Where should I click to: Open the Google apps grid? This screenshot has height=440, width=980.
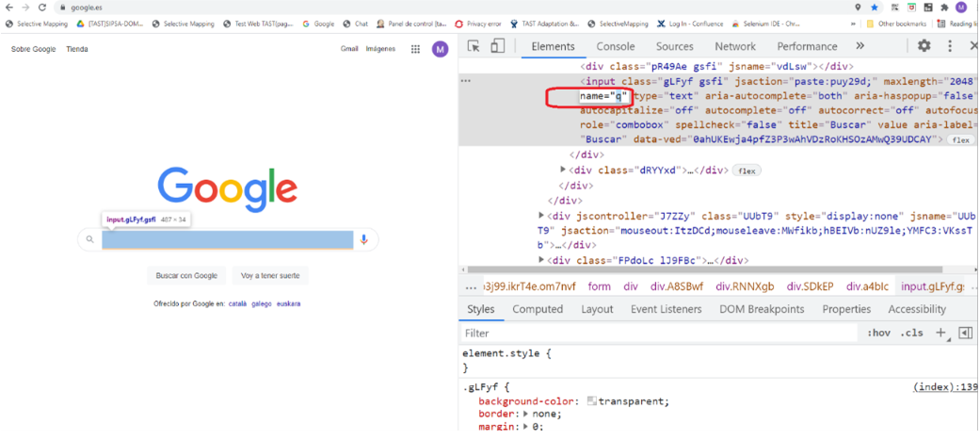[415, 49]
